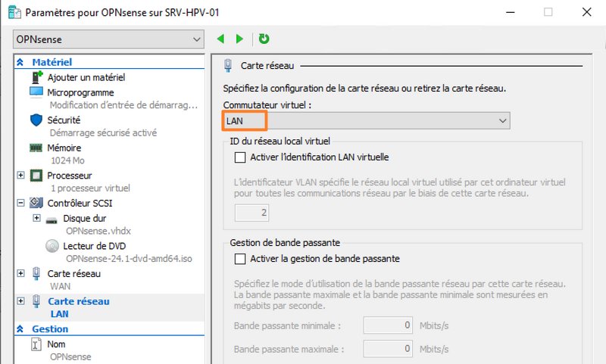
Task: Select the Lecteur de DVD item
Action: pos(94,246)
